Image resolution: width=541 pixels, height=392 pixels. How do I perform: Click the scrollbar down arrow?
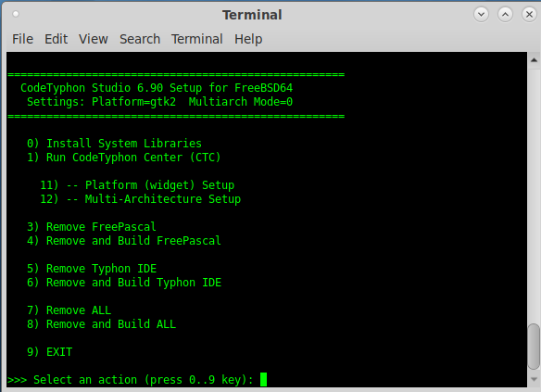click(x=534, y=379)
